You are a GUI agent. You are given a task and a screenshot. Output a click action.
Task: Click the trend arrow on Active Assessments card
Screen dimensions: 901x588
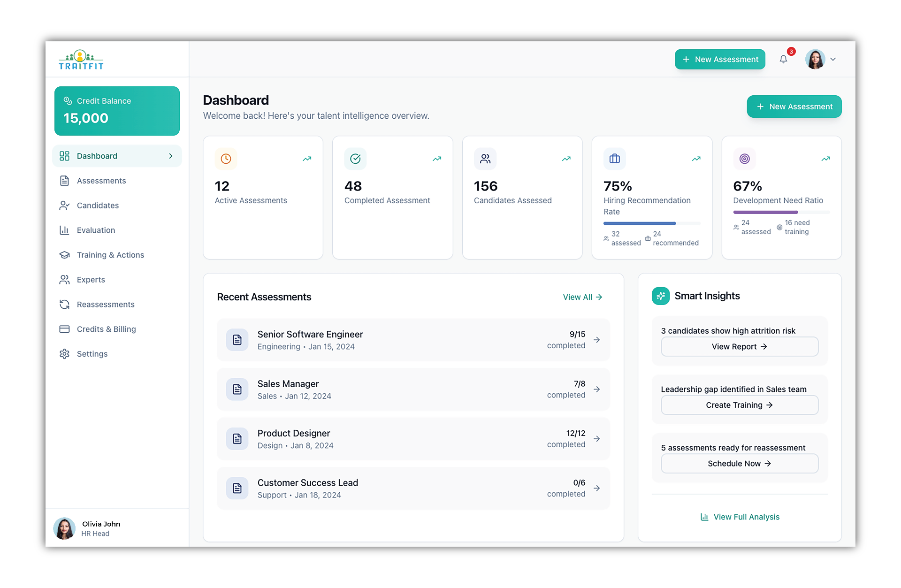(x=307, y=159)
